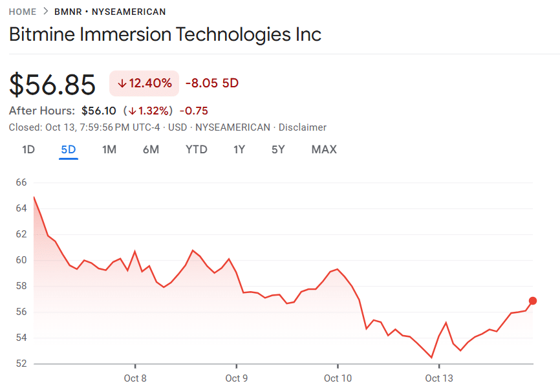Reselect the active 5D range tab
This screenshot has width=560, height=392.
point(68,149)
